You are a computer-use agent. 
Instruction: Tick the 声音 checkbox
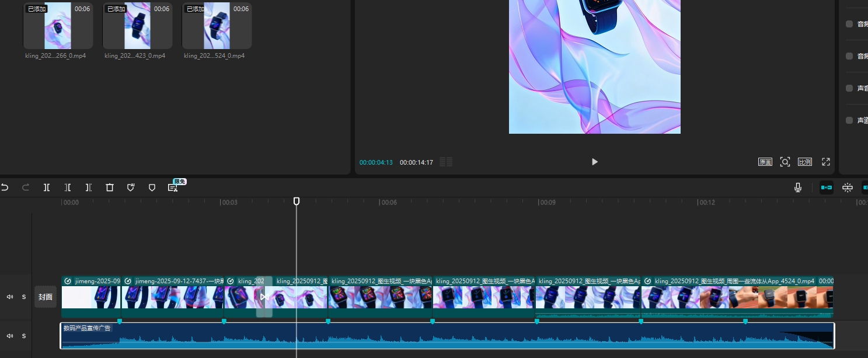849,88
